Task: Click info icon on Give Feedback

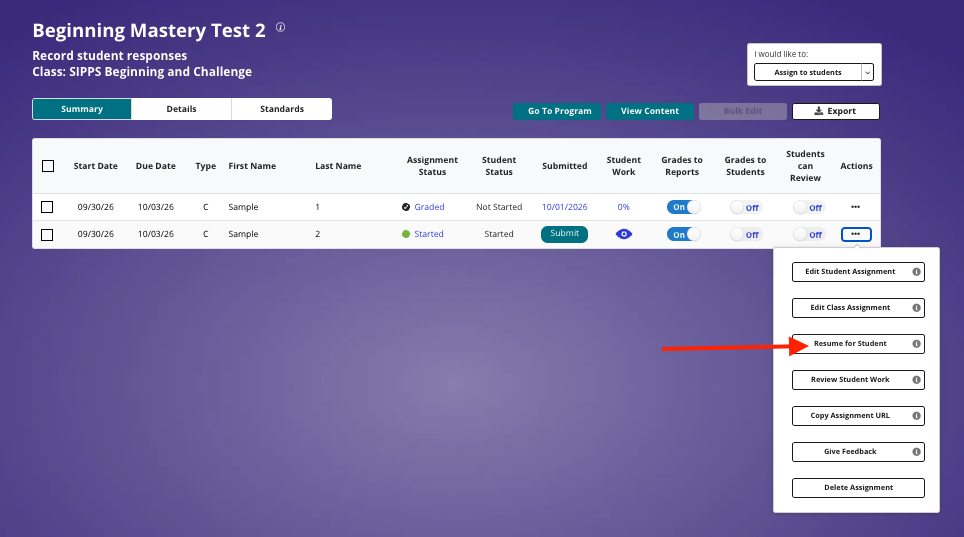Action: 916,451
